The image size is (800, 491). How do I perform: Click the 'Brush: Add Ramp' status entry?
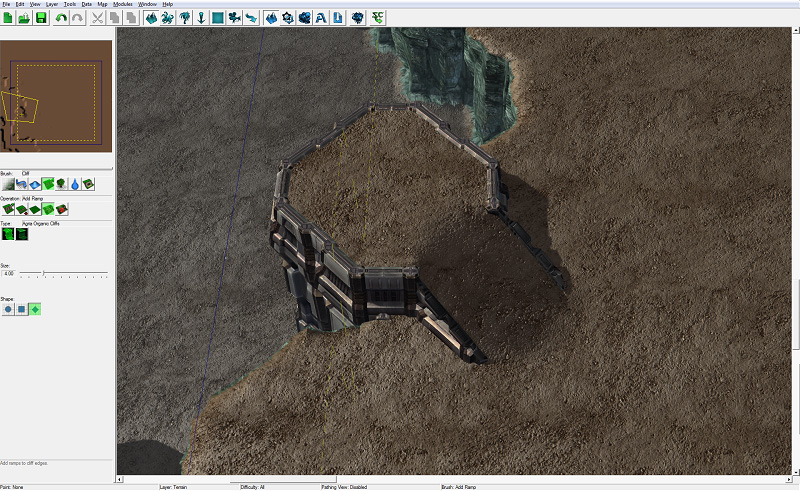459,487
